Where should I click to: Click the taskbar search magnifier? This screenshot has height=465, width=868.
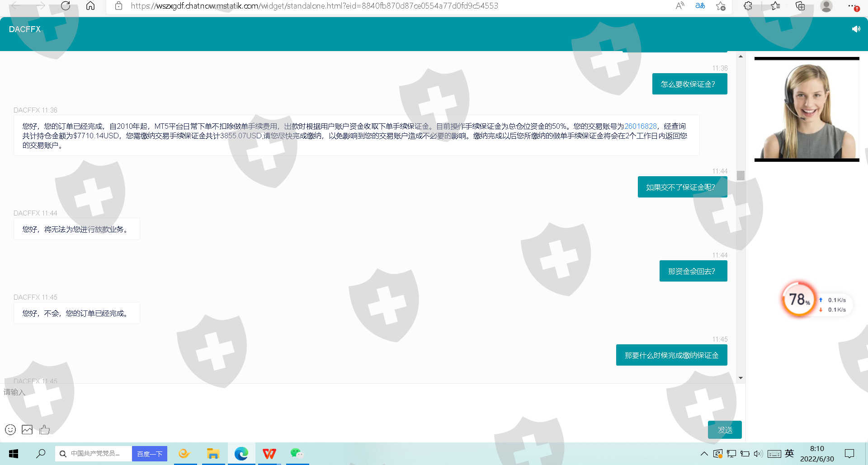click(41, 454)
